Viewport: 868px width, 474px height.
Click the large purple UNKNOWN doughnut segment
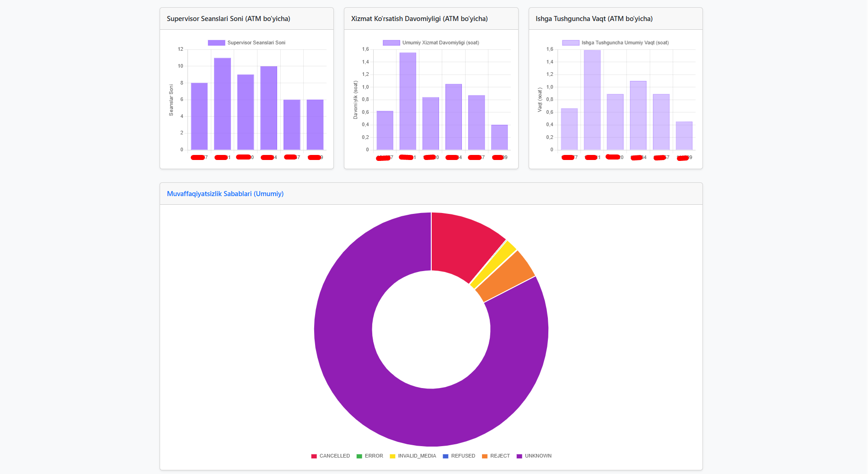tap(366, 389)
